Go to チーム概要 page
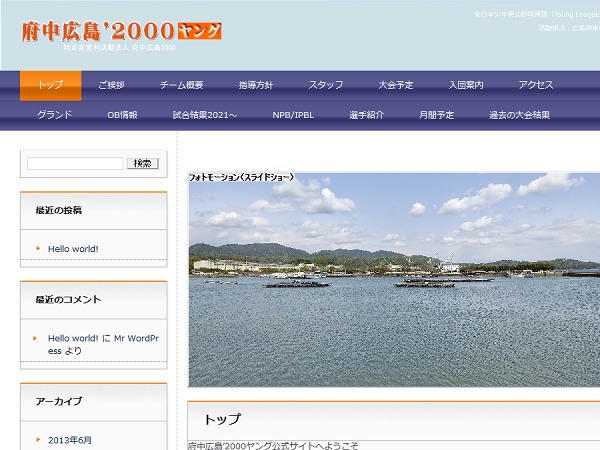The height and width of the screenshot is (450, 600). (x=181, y=85)
